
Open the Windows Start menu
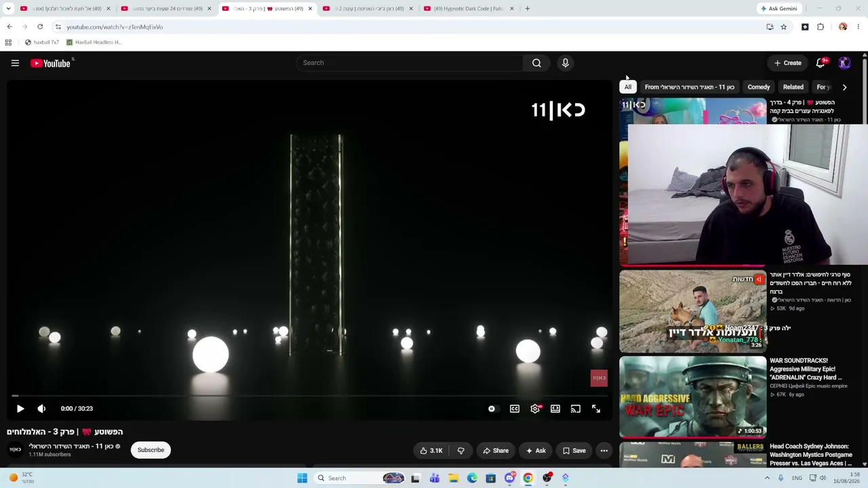tap(302, 478)
